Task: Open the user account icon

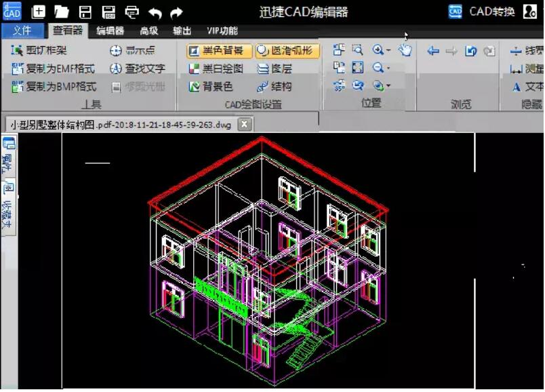Action: [530, 12]
